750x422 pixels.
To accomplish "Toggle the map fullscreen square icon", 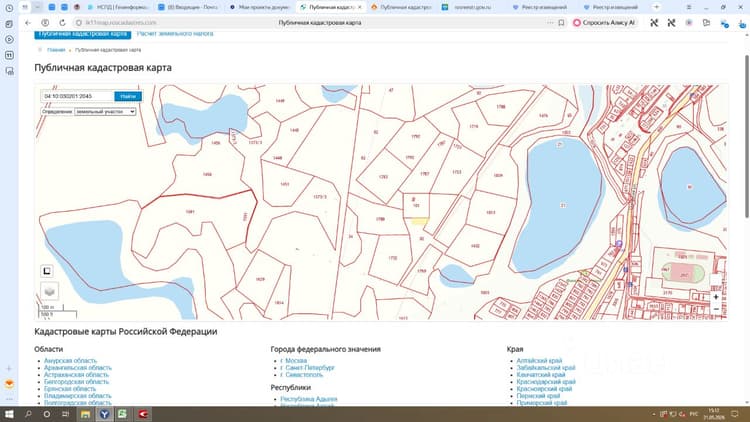I will click(47, 271).
